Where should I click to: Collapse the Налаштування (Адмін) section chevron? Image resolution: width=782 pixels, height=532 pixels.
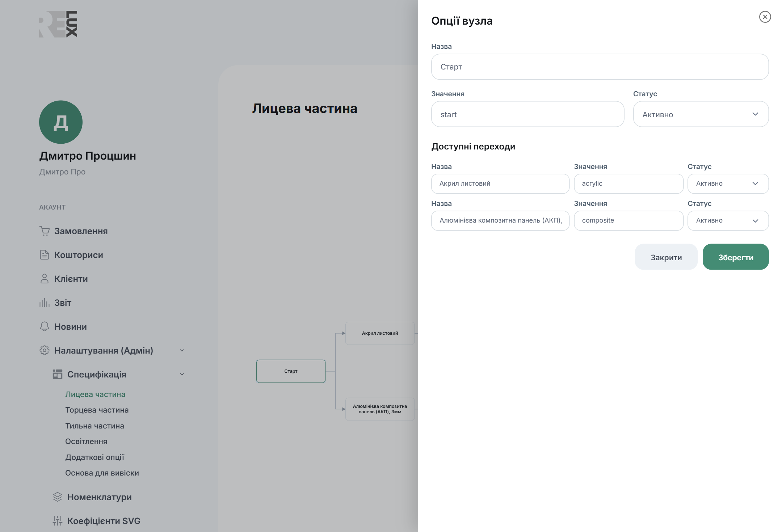tap(182, 350)
